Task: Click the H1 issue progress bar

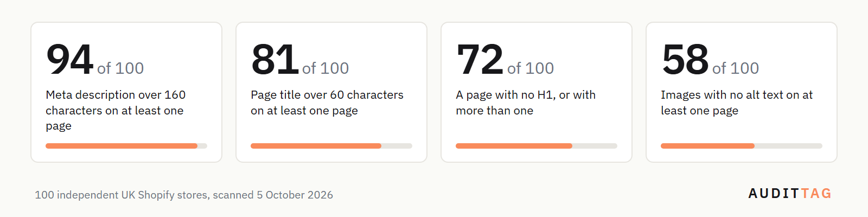Action: (537, 146)
